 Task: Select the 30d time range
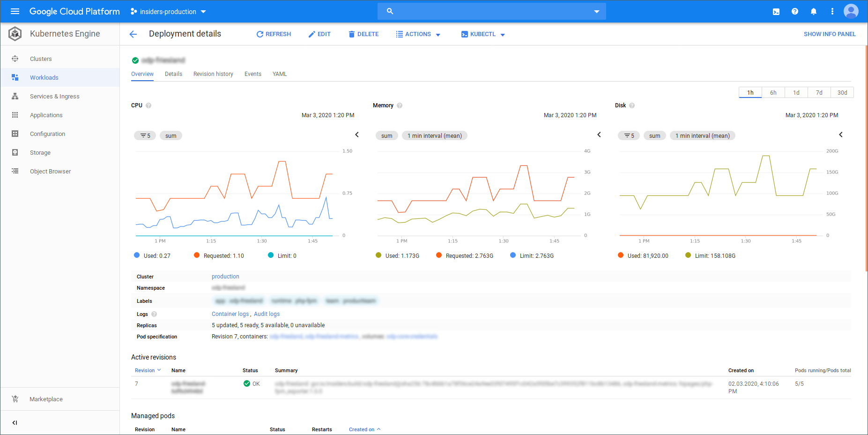(842, 92)
